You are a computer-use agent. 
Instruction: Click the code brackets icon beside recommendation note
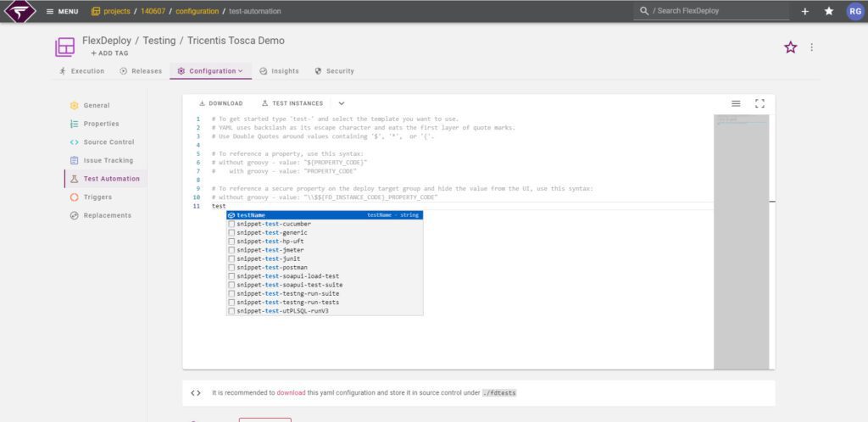click(196, 393)
